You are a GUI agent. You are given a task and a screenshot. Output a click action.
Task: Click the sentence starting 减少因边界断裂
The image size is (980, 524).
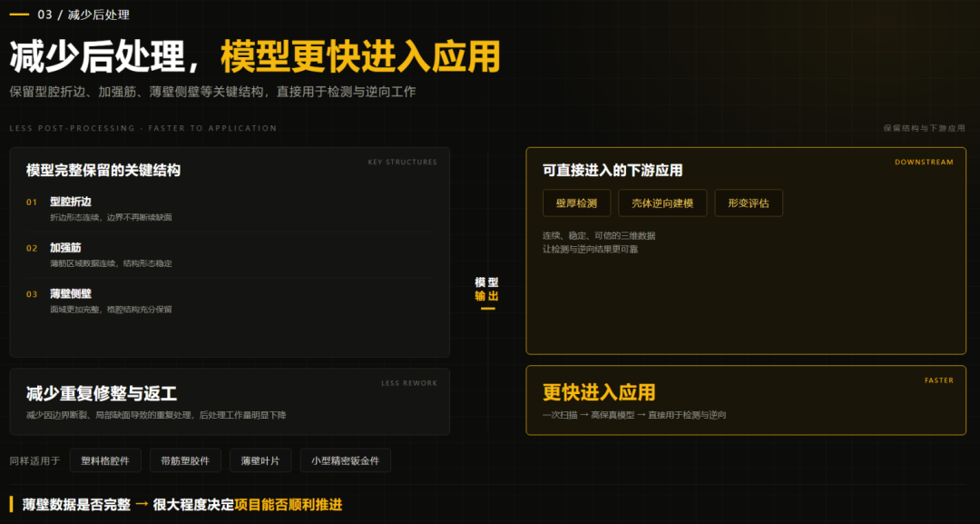click(156, 415)
